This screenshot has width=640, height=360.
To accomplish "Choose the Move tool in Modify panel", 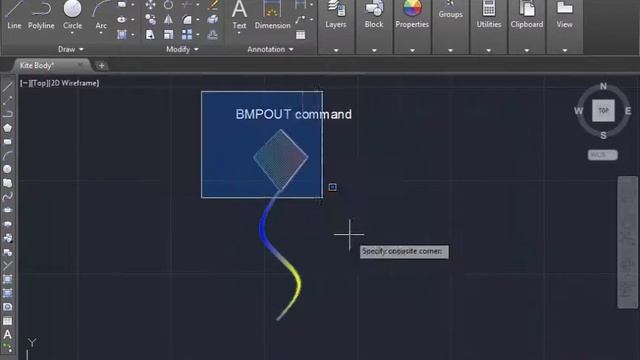I will point(150,5).
